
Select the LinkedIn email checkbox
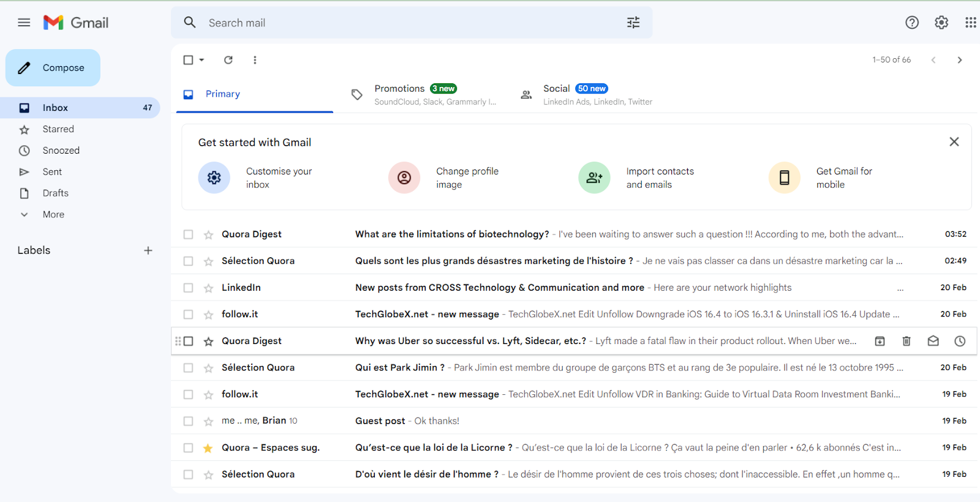tap(188, 288)
